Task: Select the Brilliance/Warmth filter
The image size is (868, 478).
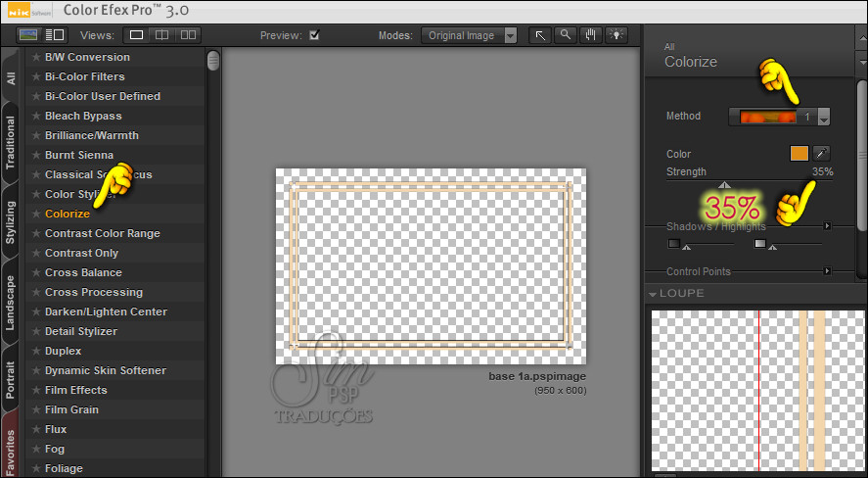Action: pos(92,136)
